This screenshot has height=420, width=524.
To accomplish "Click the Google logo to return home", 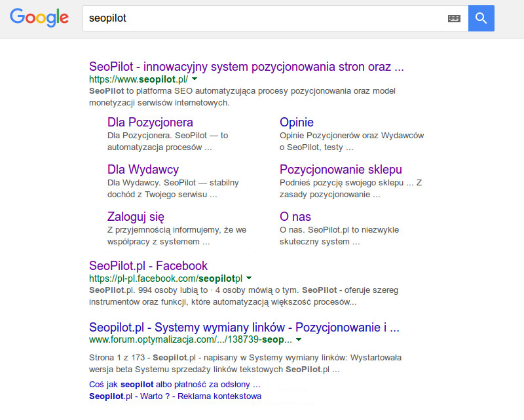I will (39, 18).
